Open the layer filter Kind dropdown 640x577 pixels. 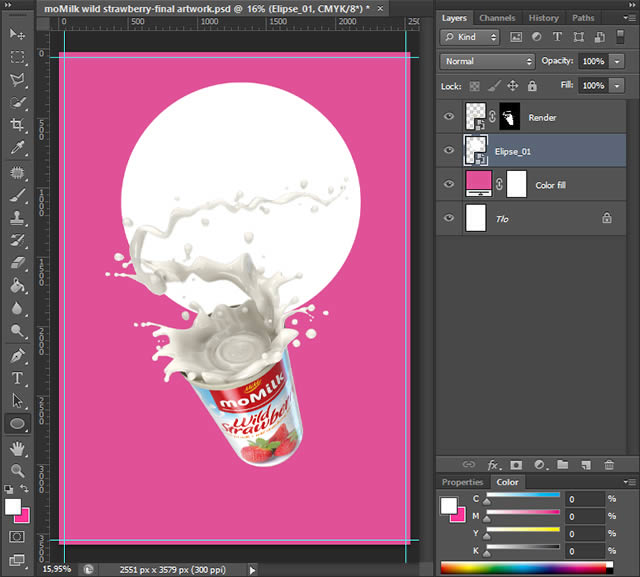coord(470,37)
